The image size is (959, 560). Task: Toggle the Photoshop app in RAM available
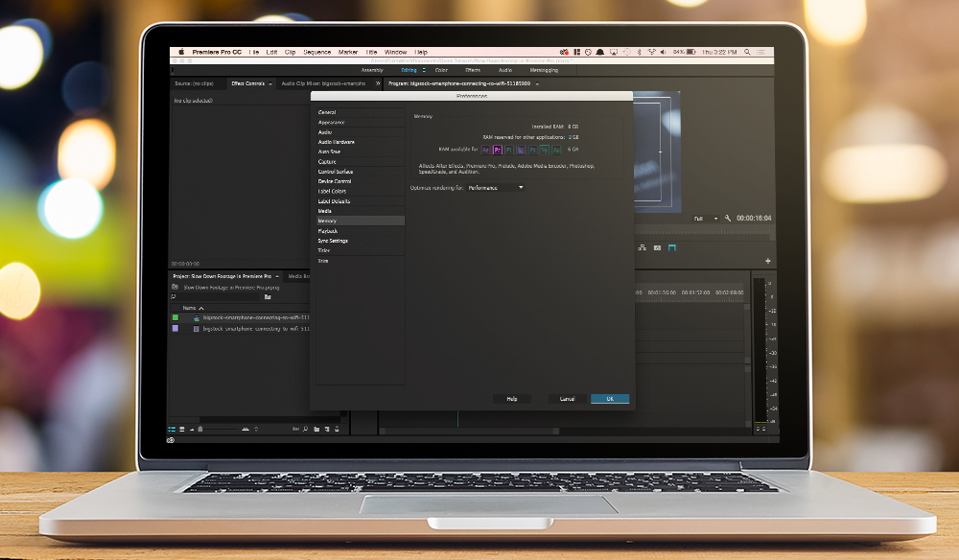534,150
